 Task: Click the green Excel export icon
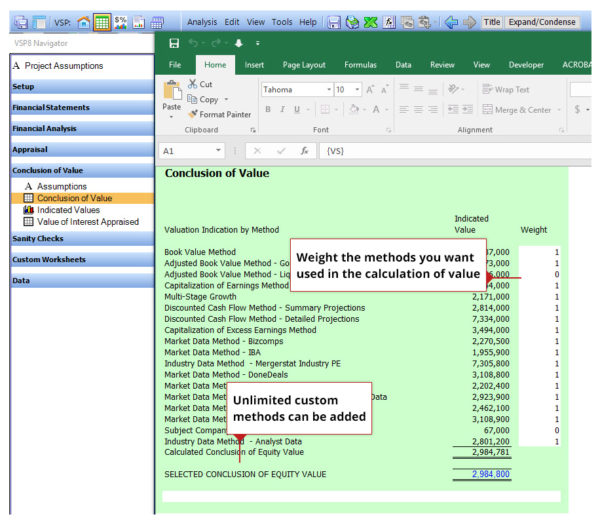pyautogui.click(x=372, y=21)
